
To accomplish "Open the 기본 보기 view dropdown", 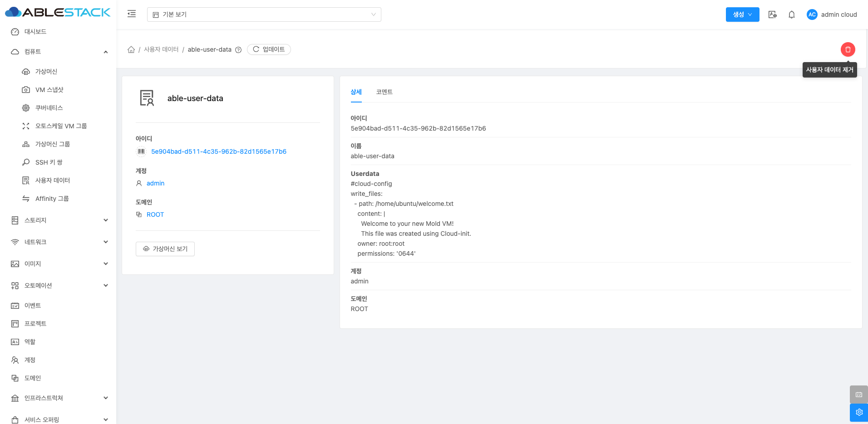I will coord(264,15).
